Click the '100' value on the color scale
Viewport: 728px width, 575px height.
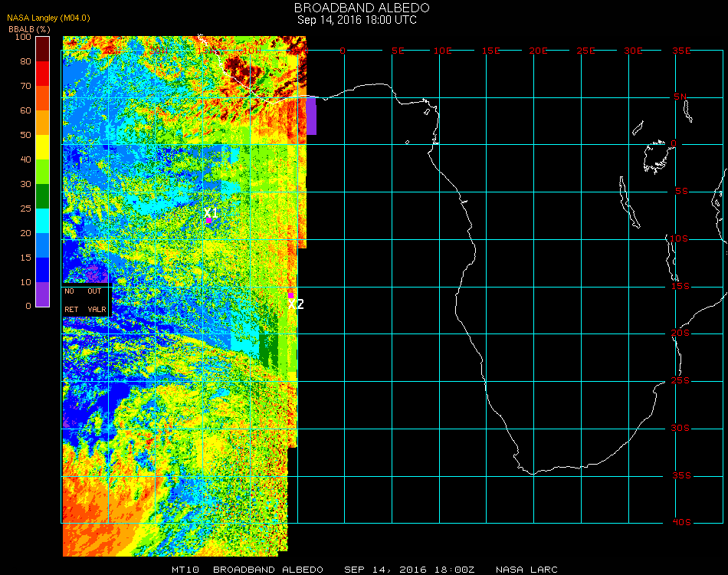[x=23, y=37]
